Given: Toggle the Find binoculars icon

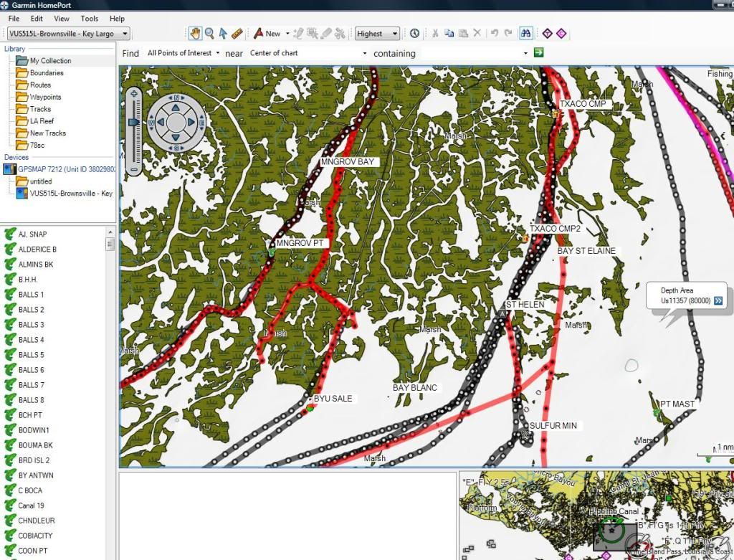Looking at the screenshot, I should (525, 33).
